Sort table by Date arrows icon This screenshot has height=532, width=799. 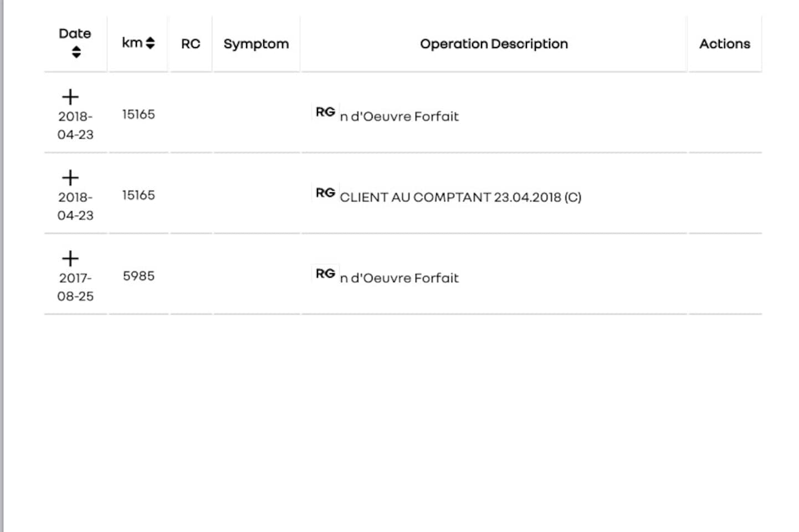(76, 52)
